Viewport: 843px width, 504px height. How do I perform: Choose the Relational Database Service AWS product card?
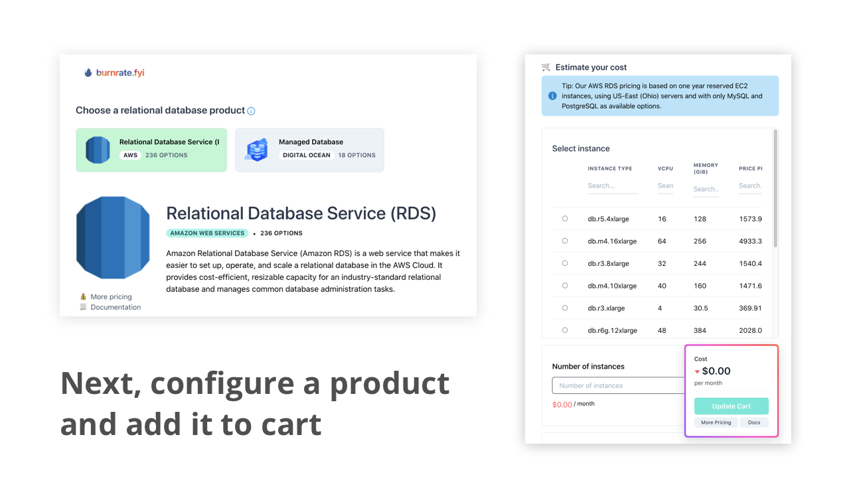pos(151,150)
